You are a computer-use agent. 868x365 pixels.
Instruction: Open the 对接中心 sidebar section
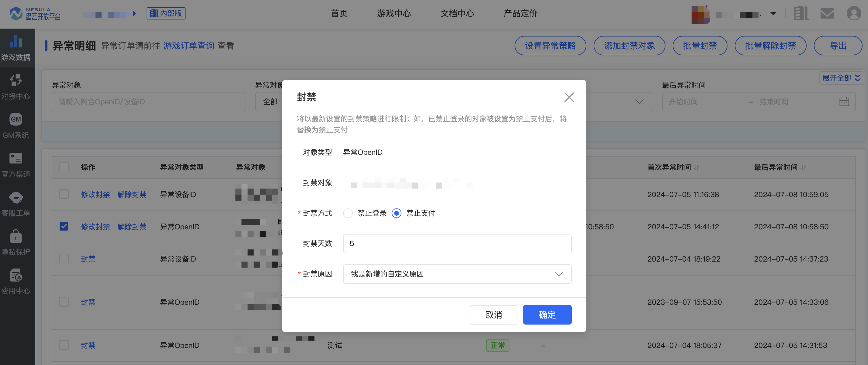click(x=16, y=87)
